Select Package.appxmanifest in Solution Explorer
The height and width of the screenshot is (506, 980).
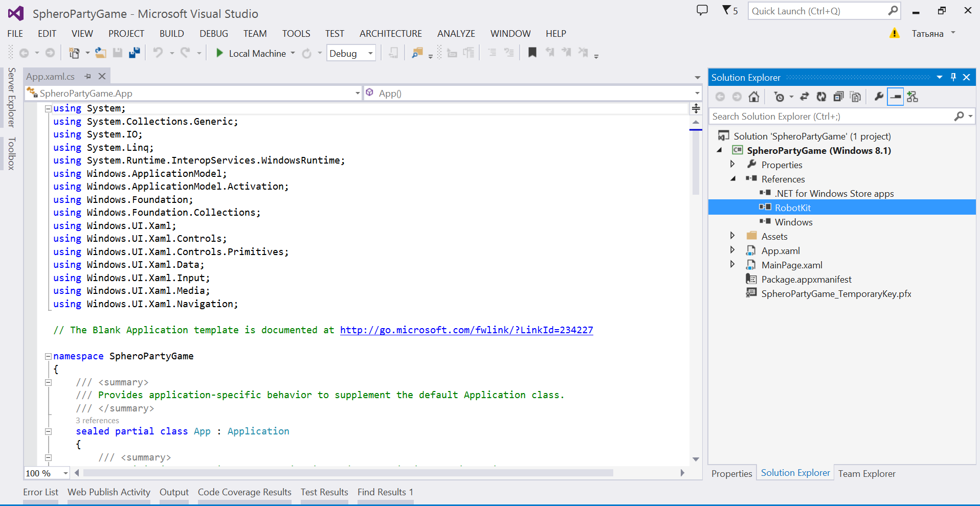point(806,279)
